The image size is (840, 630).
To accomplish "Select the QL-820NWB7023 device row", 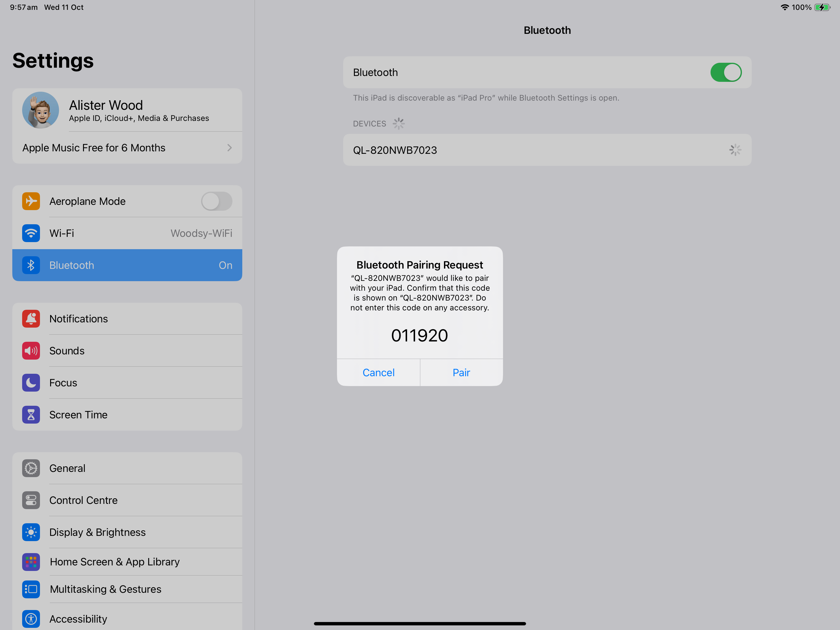I will (547, 150).
